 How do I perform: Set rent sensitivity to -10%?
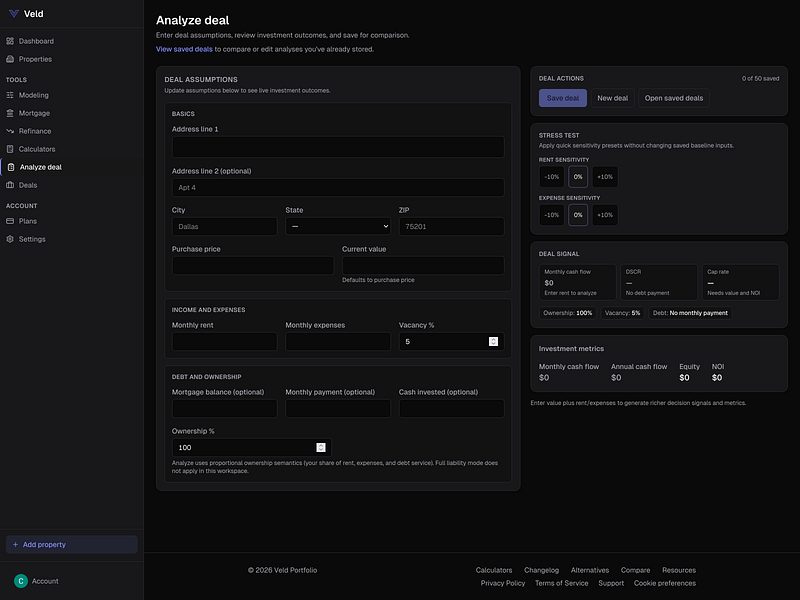552,177
